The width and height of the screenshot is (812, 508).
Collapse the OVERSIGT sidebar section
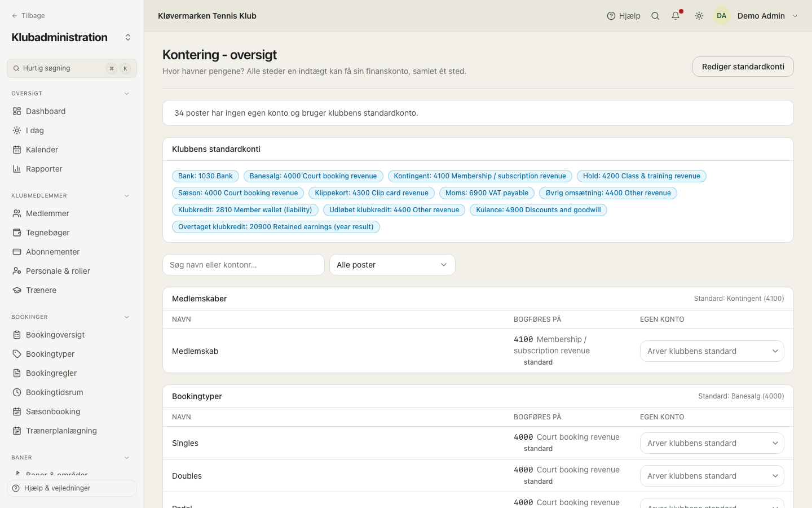tap(127, 94)
